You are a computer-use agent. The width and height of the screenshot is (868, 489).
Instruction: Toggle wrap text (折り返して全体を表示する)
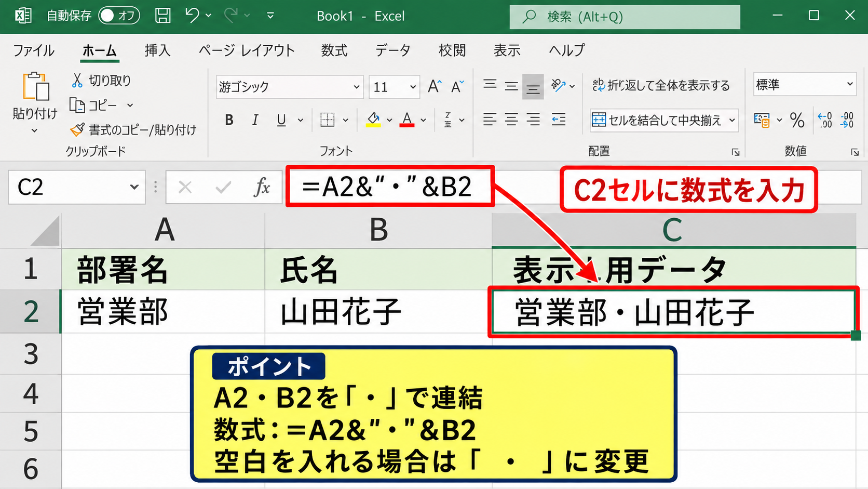click(661, 85)
